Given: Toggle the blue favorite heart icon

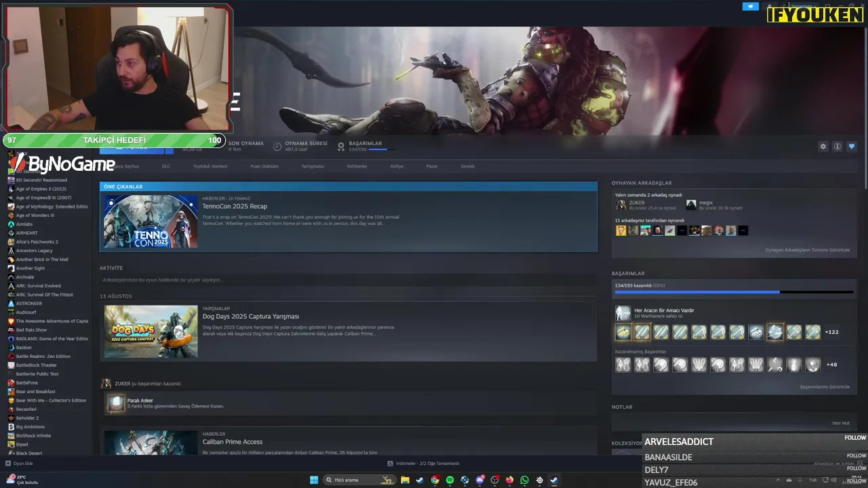Looking at the screenshot, I should tap(852, 146).
